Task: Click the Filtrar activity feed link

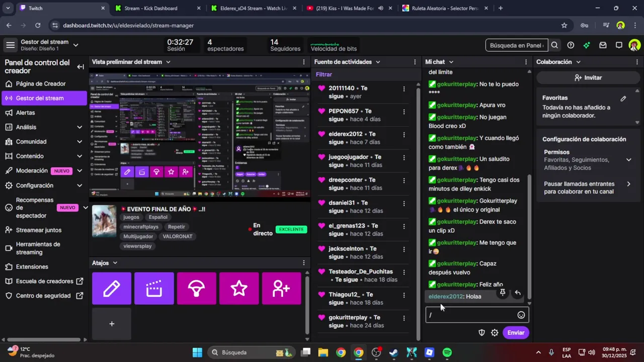Action: 324,74
